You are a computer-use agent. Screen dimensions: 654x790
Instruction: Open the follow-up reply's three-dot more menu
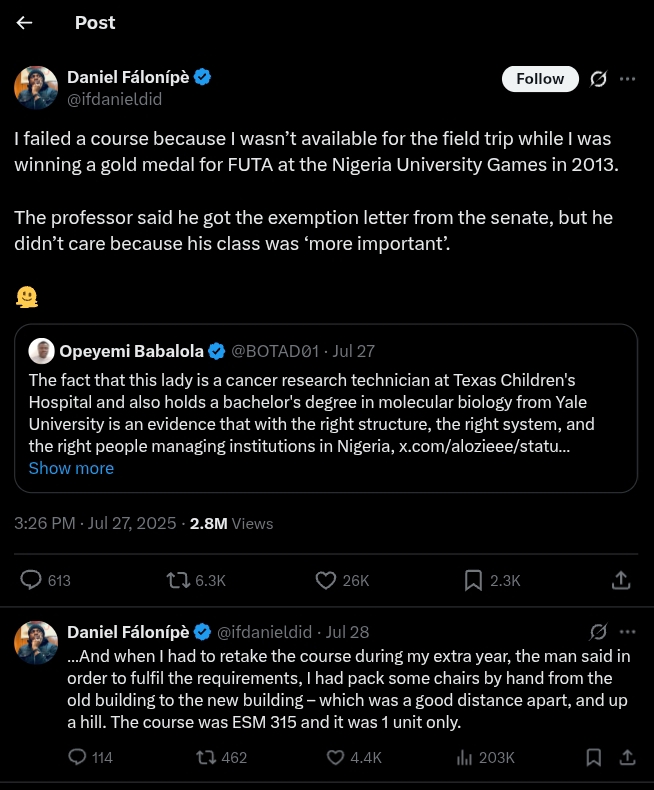(628, 632)
